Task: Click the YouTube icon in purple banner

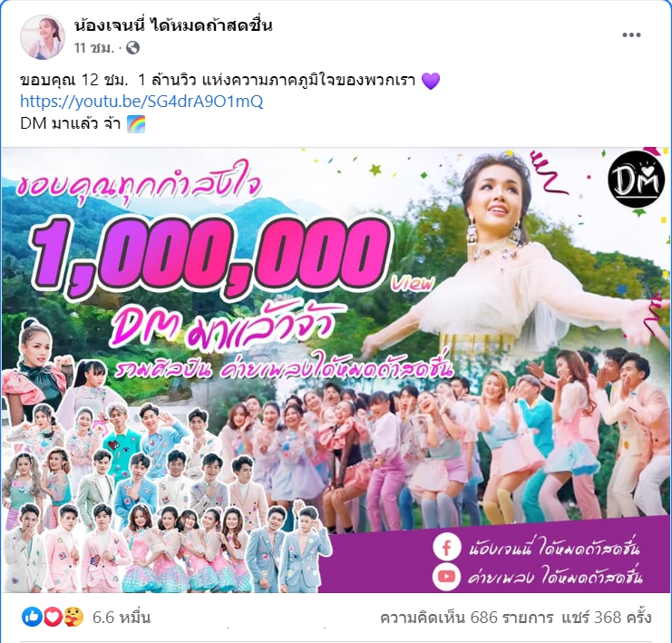Action: coord(446,576)
